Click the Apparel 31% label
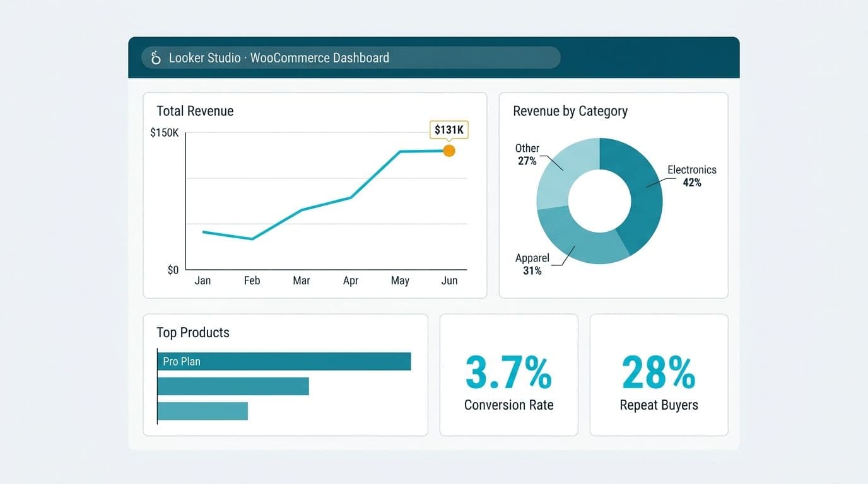Screen dimensions: 868x484 532,264
